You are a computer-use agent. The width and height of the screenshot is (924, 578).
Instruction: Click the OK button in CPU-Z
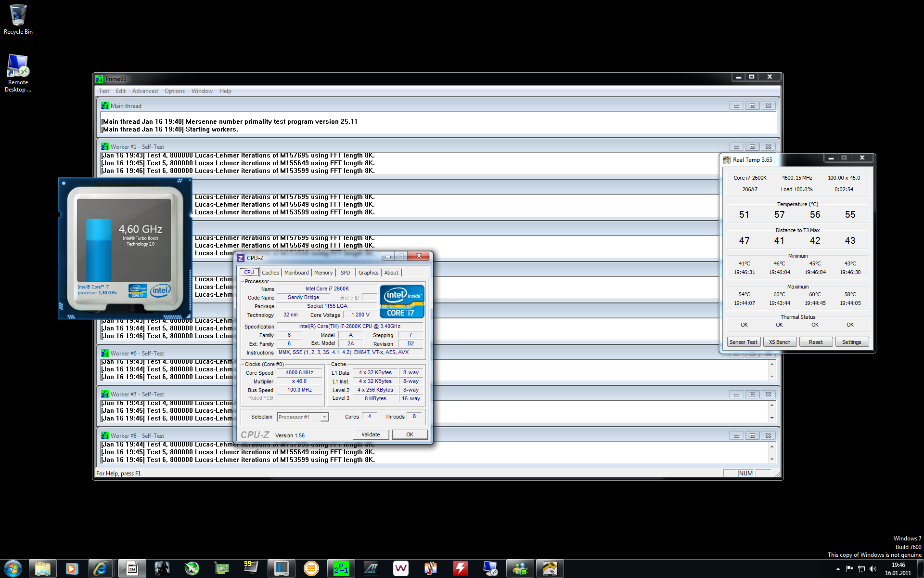(410, 434)
